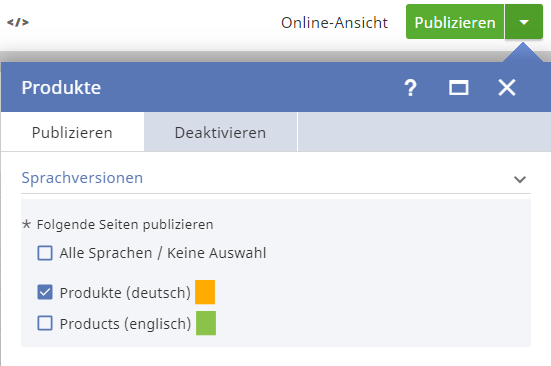
Task: Collapse the Sprachversionen section chevron
Action: coord(520,179)
